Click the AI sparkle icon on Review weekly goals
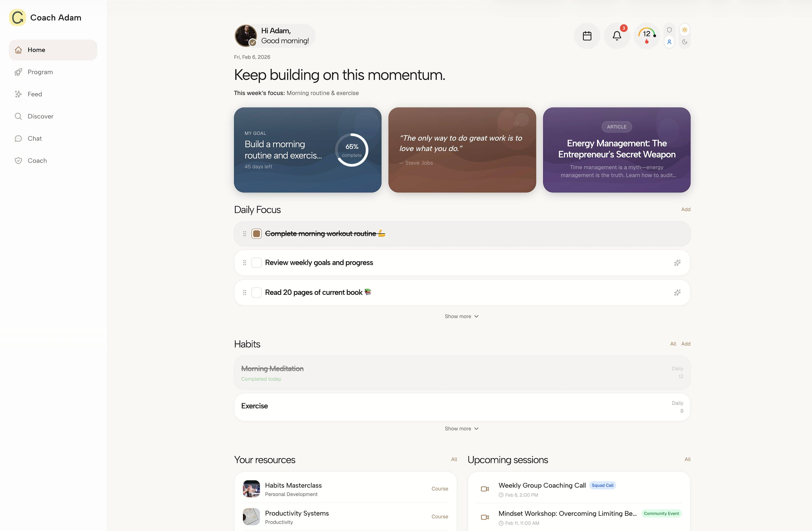The height and width of the screenshot is (531, 812). [x=678, y=262]
